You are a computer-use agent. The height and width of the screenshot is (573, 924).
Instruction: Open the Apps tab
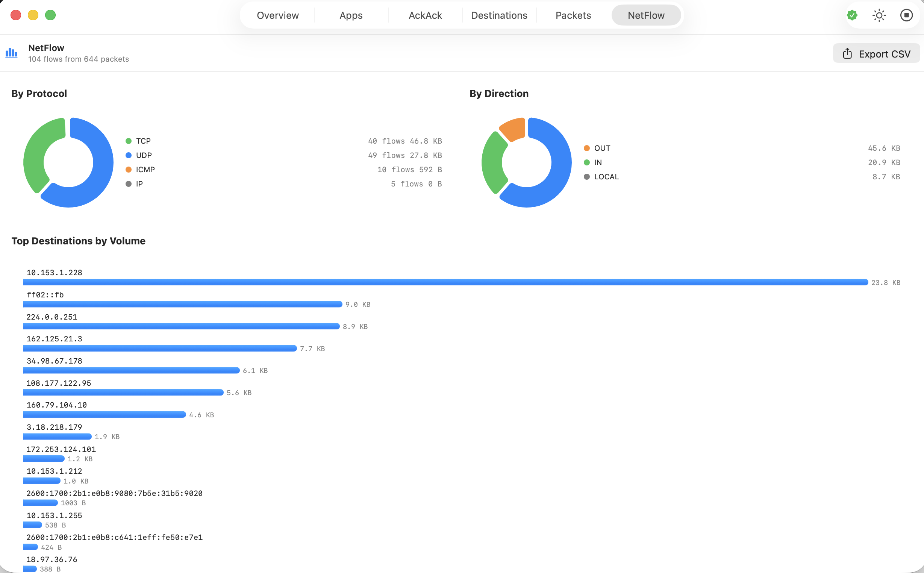click(x=351, y=15)
